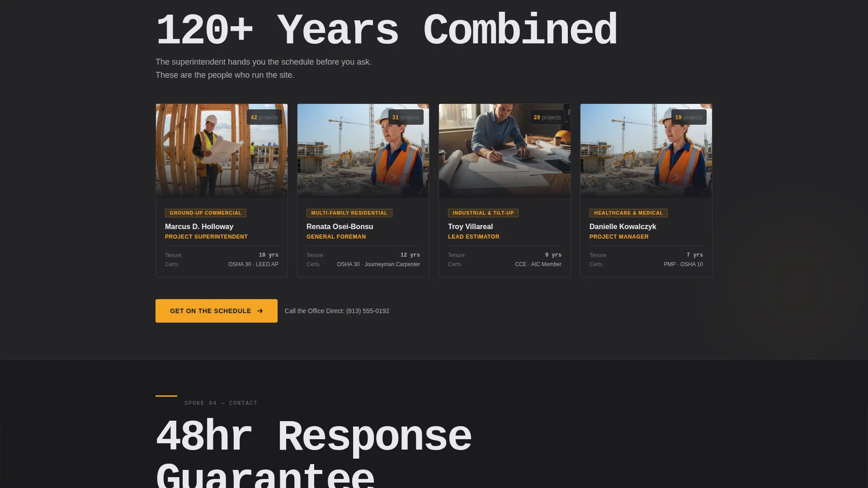Click the CCE · AIC Member certs

[538, 264]
